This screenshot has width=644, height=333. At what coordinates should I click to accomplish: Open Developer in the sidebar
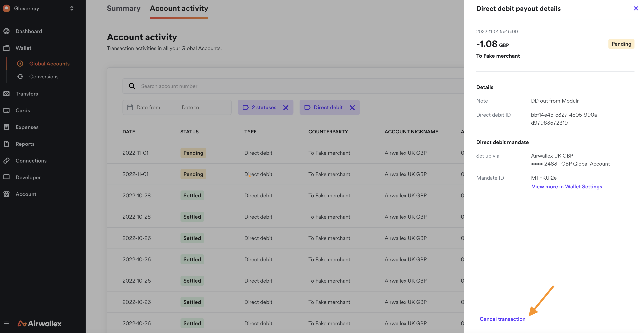(28, 177)
